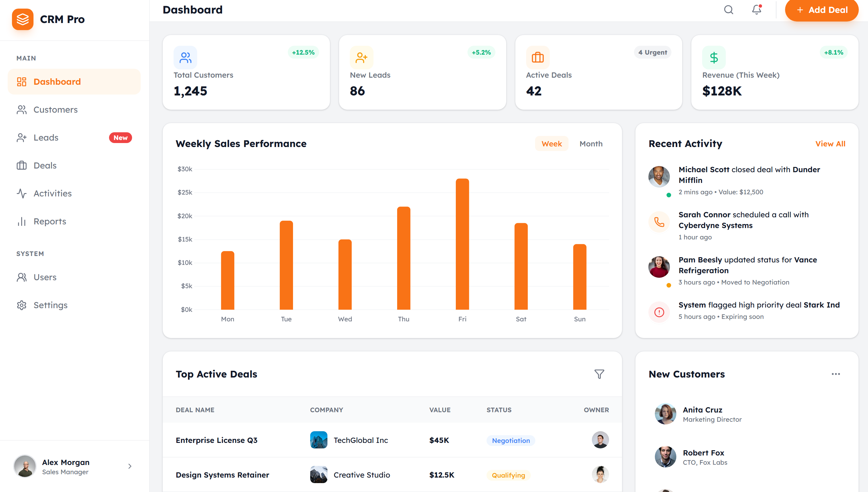Screen dimensions: 868x492
Task: Click the Total Customers people icon
Action: [x=185, y=57]
